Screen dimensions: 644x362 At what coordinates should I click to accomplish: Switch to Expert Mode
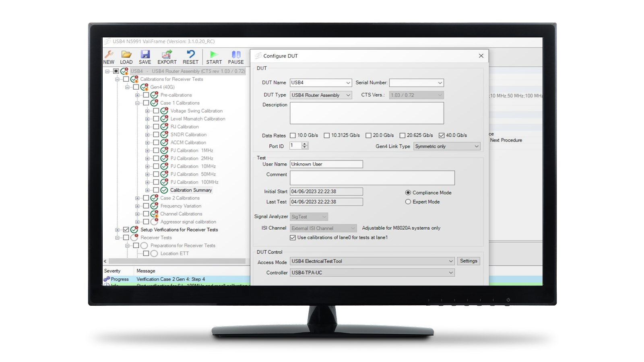tap(408, 202)
